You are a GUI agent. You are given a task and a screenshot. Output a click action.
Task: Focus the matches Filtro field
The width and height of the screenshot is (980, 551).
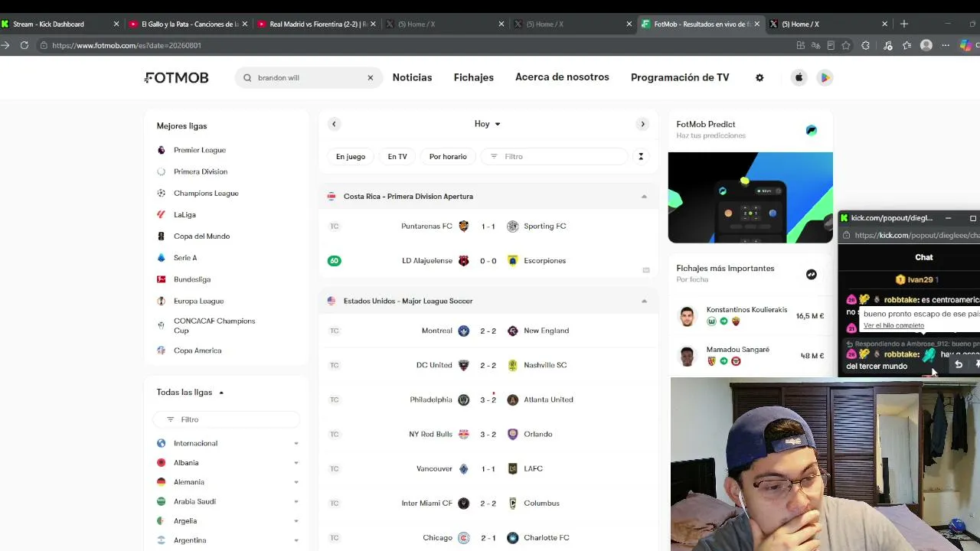(554, 157)
